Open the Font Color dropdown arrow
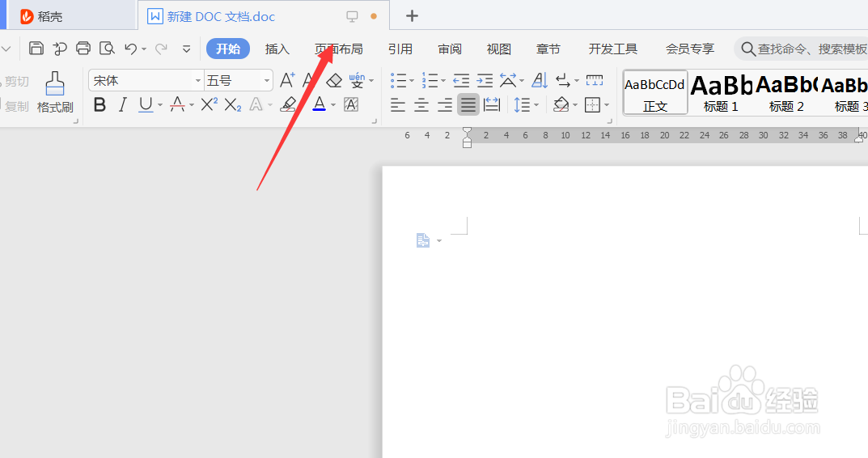868x458 pixels. click(333, 105)
